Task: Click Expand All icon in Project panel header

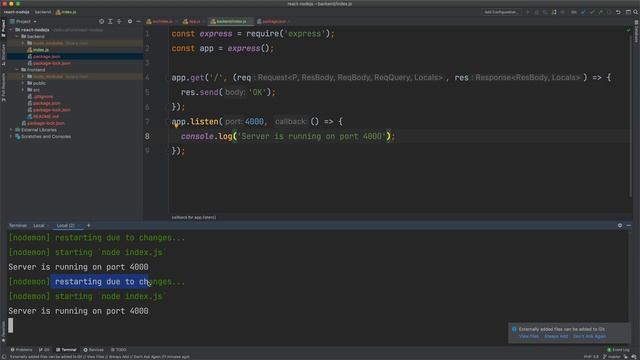Action: pyautogui.click(x=110, y=21)
